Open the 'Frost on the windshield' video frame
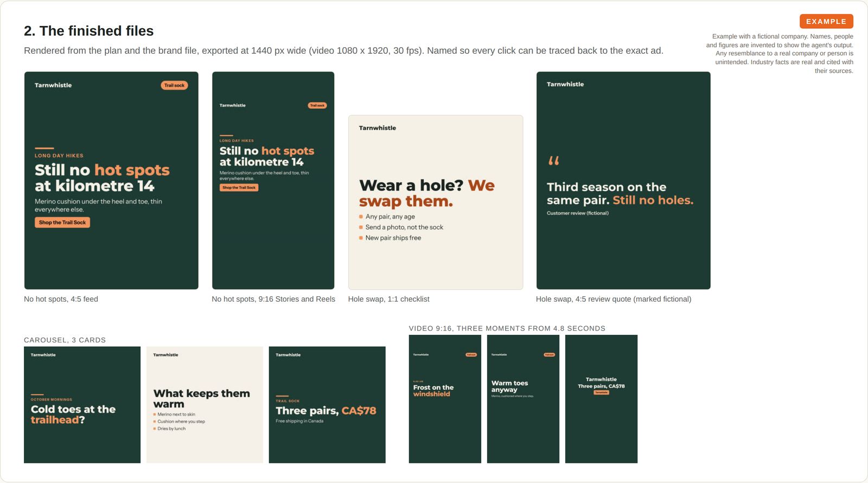Screen dimensions: 868x483 coord(445,399)
